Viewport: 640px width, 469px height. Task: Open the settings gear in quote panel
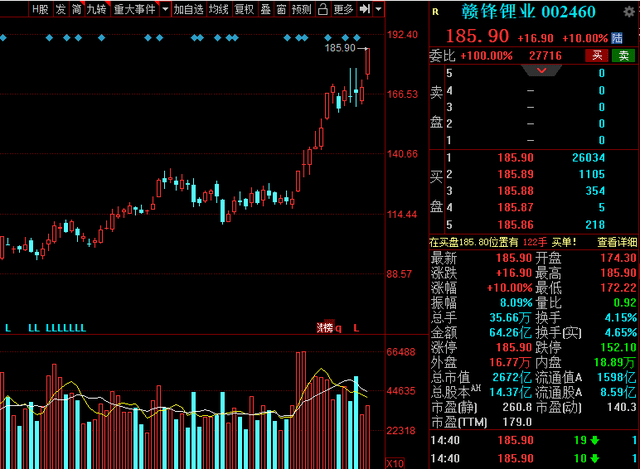pyautogui.click(x=629, y=11)
